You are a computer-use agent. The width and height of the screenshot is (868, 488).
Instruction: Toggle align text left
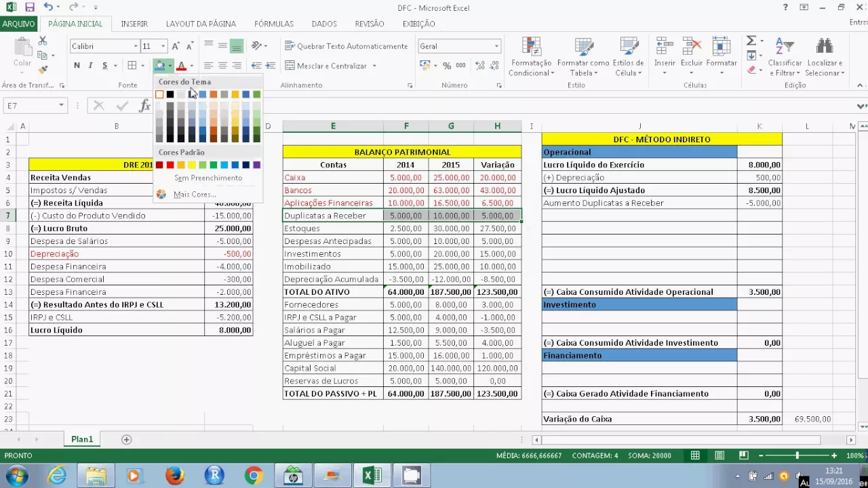click(208, 66)
